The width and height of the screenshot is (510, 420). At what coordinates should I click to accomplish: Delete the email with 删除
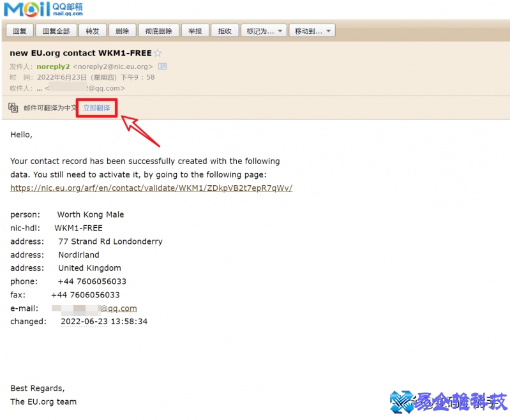click(122, 31)
